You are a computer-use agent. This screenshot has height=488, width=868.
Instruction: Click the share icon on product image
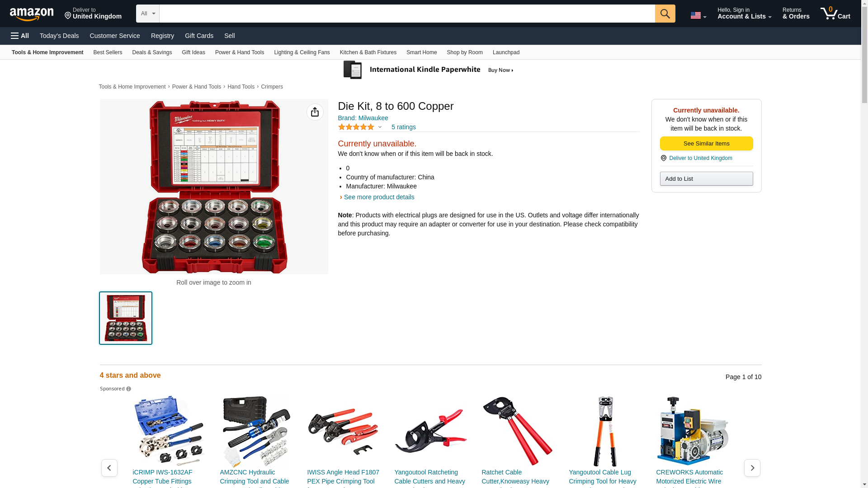(315, 112)
